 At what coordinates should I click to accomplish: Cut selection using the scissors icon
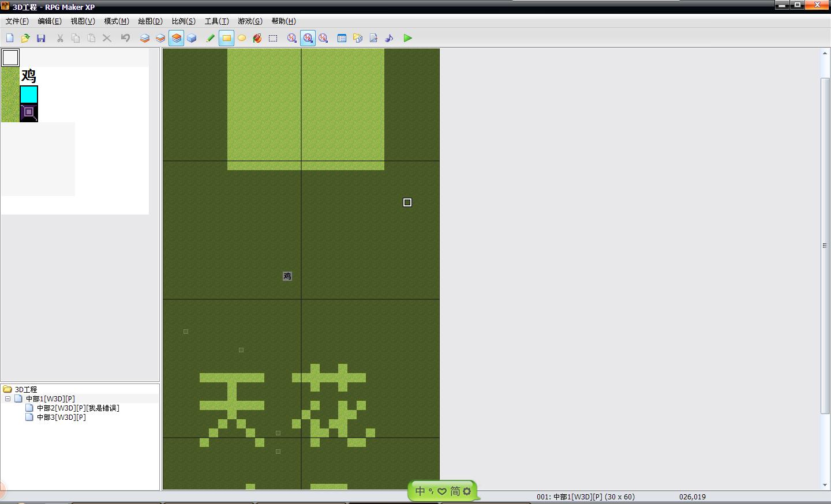[60, 38]
